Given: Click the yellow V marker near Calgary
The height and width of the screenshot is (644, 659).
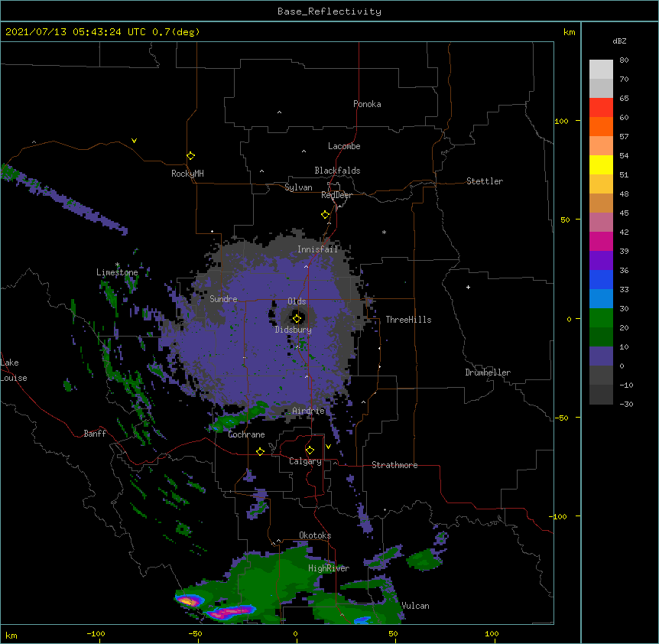Looking at the screenshot, I should coord(328,447).
